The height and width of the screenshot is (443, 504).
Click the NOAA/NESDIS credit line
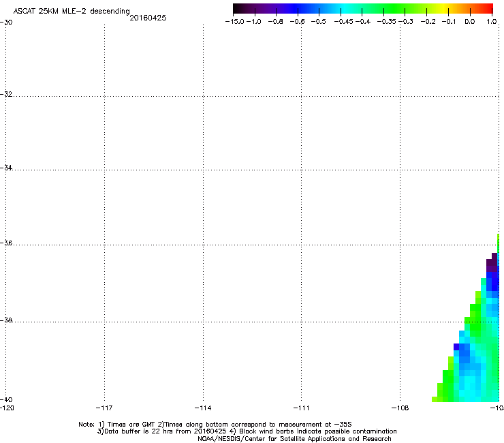[x=294, y=439]
